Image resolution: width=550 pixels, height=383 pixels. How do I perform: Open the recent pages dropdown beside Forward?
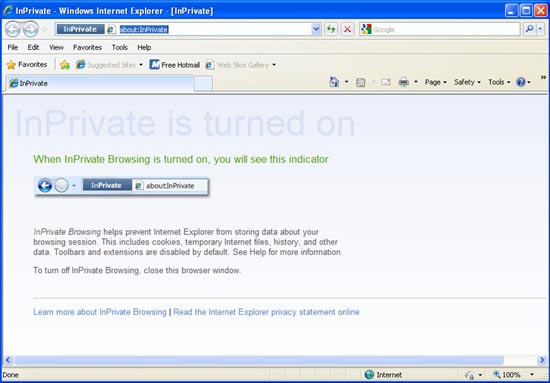[x=45, y=29]
